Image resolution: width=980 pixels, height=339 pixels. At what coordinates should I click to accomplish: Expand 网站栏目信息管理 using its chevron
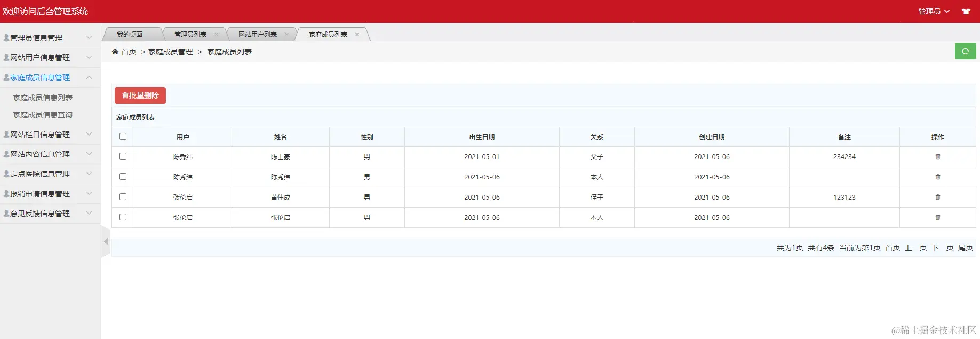click(x=89, y=135)
